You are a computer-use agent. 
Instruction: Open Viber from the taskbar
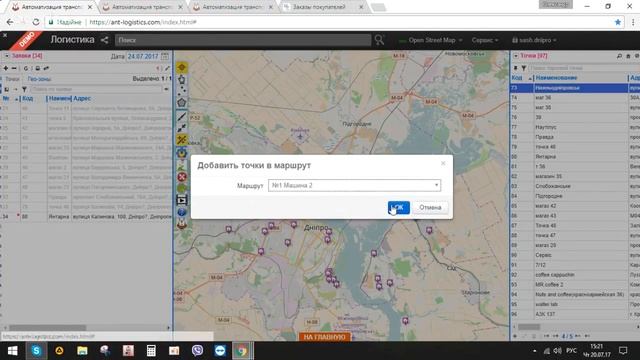coord(197,351)
